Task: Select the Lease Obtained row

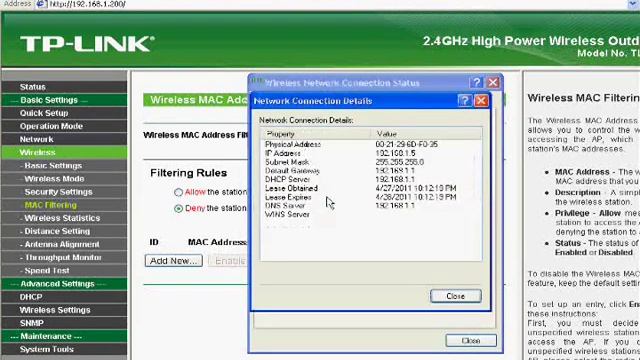Action: click(371, 188)
